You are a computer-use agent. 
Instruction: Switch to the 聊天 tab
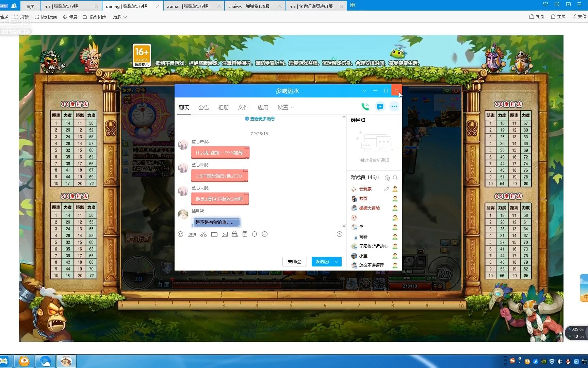click(184, 107)
